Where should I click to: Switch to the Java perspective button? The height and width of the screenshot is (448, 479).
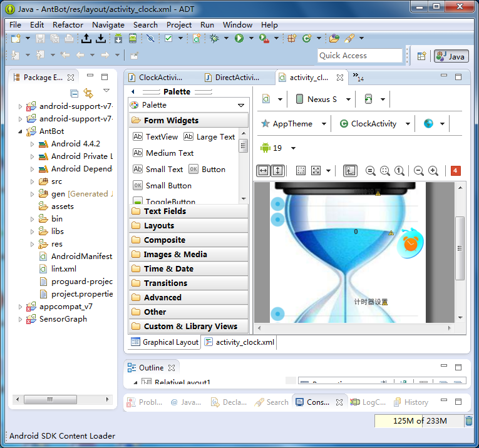pyautogui.click(x=451, y=56)
